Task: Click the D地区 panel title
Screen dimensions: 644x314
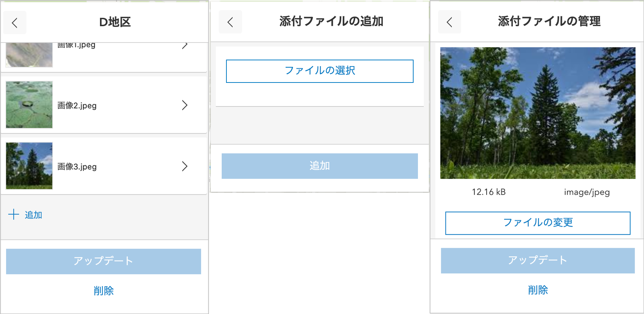Action: (x=115, y=22)
